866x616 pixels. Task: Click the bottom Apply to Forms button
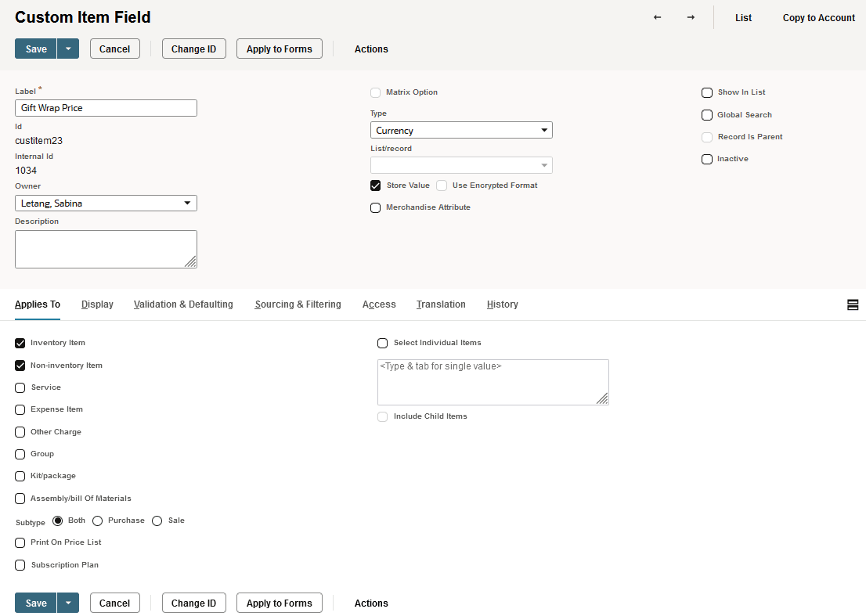point(280,603)
